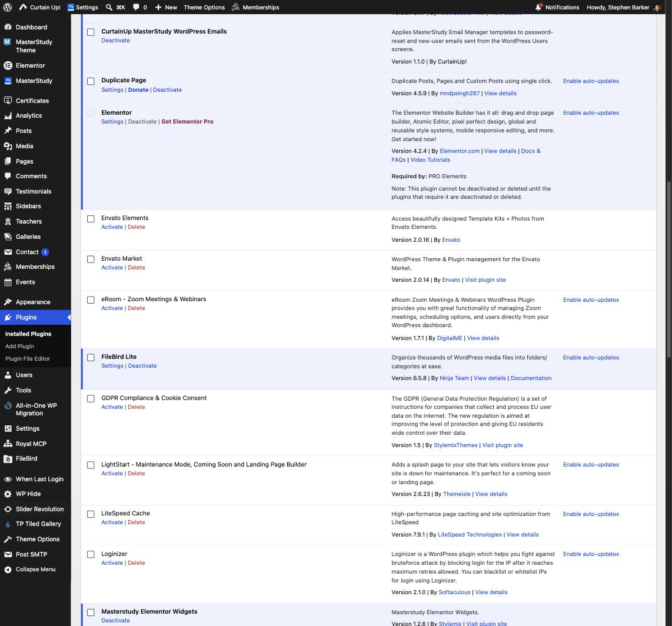Select the Envato Market plugin checkbox
Viewport: 672px width, 626px height.
91,259
